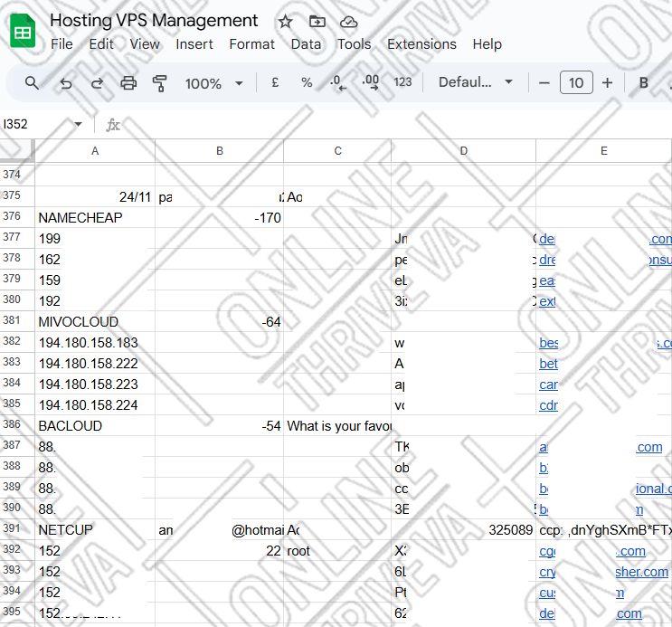This screenshot has height=627, width=672.
Task: Toggle bold formatting
Action: tap(643, 82)
